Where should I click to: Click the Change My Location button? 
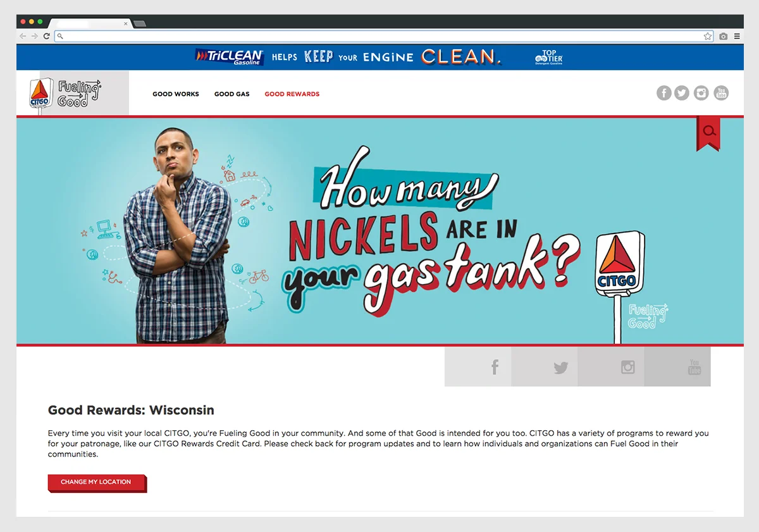click(x=97, y=483)
